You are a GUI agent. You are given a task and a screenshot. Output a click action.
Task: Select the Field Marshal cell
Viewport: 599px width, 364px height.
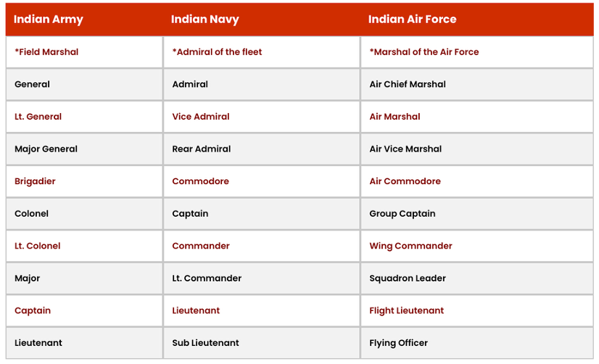pos(46,52)
